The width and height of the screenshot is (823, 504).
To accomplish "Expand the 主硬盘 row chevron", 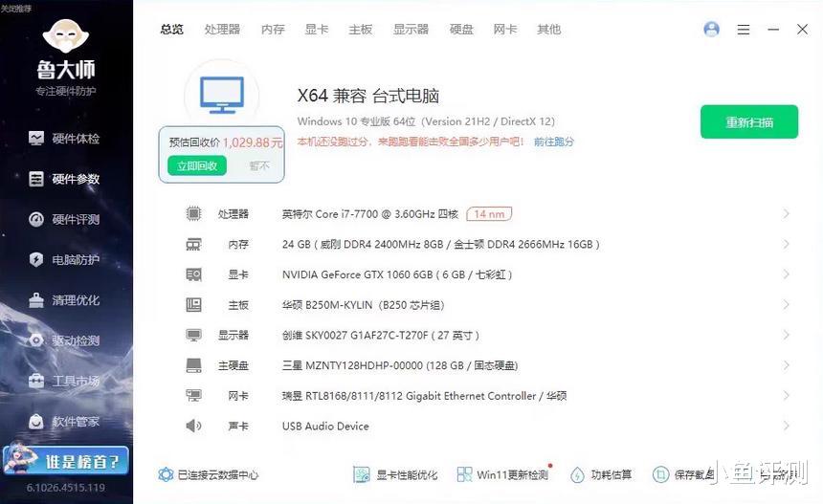I will [786, 365].
